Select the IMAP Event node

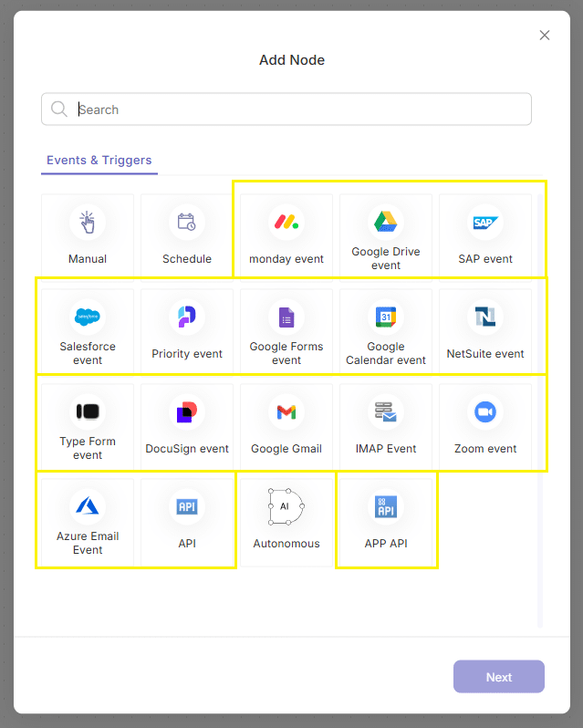386,427
